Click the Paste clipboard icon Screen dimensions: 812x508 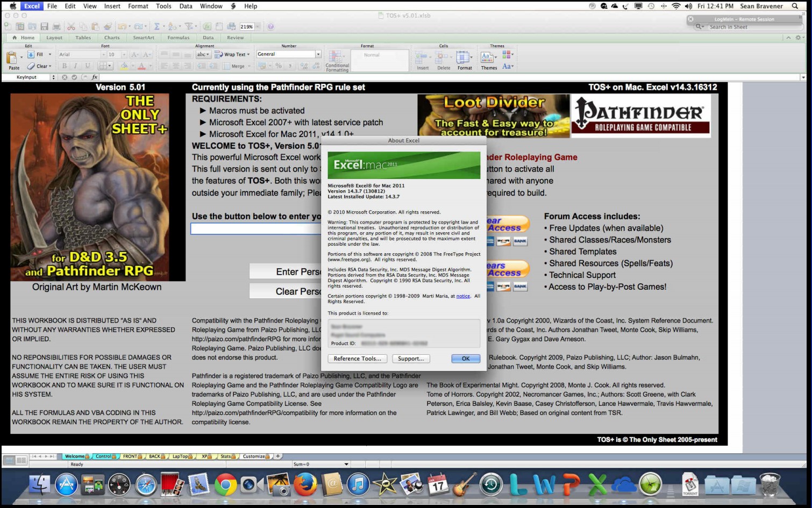[x=12, y=59]
